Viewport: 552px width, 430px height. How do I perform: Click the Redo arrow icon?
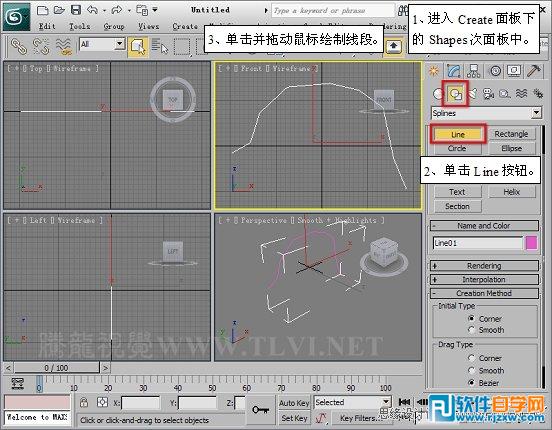pyautogui.click(x=117, y=10)
